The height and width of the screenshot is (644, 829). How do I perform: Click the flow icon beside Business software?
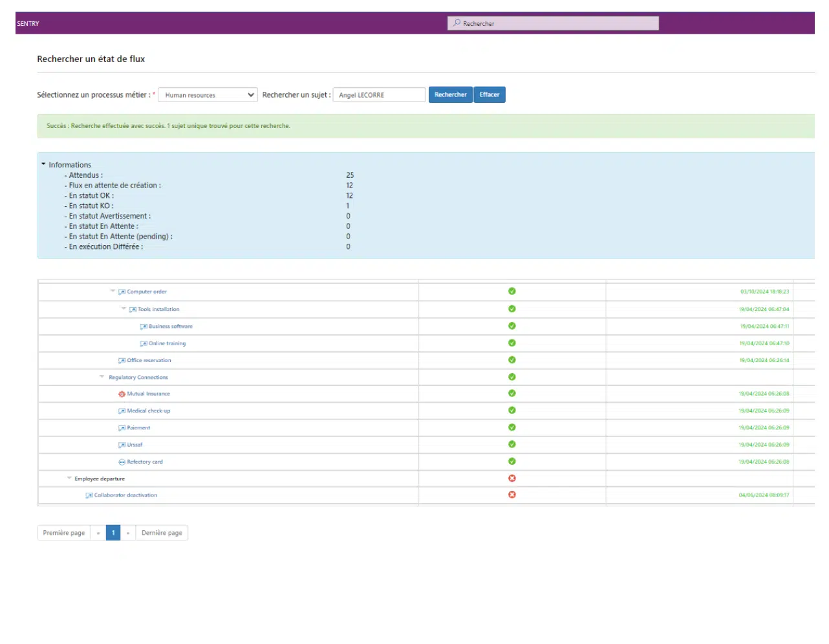point(144,327)
